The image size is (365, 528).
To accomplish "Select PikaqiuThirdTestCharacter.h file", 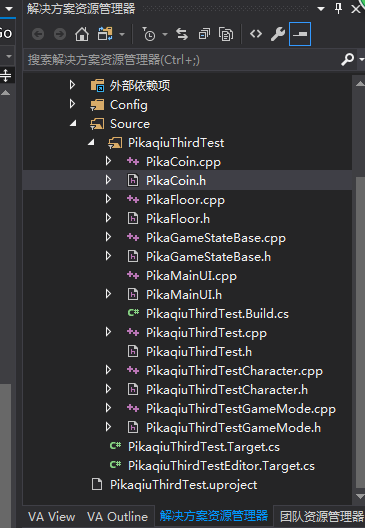I will click(227, 390).
